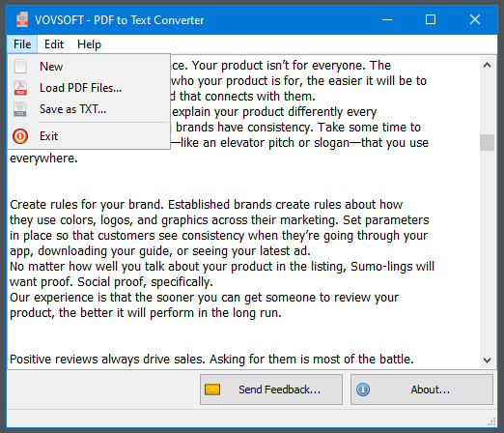Click the TXT floppy disk save icon
This screenshot has height=433, width=504.
pyautogui.click(x=20, y=109)
